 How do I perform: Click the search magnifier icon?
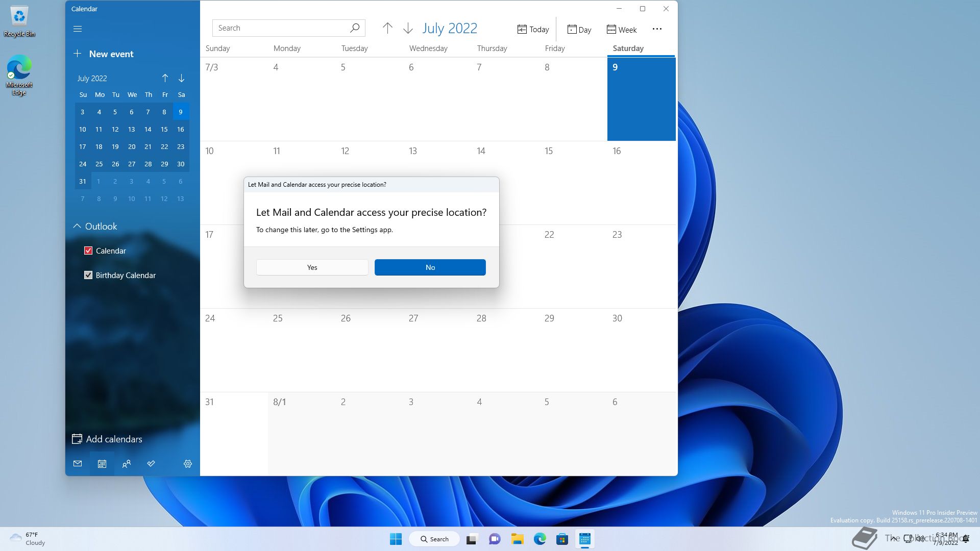point(355,28)
